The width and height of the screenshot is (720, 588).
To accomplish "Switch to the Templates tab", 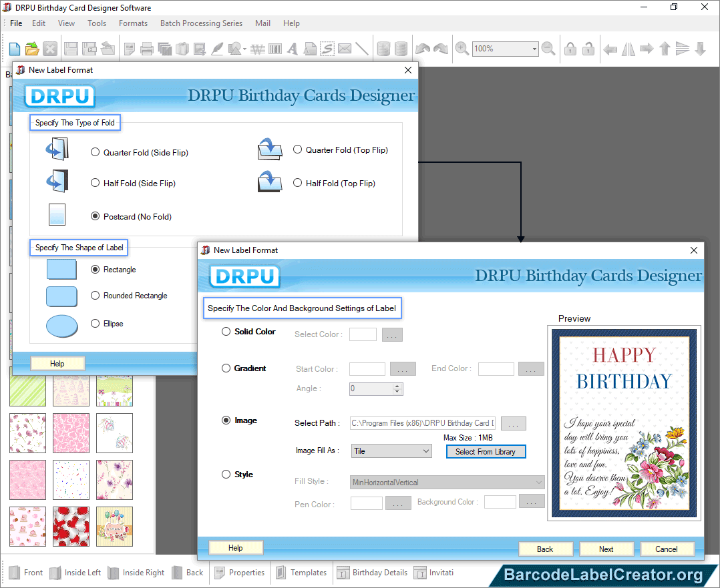I will point(301,573).
